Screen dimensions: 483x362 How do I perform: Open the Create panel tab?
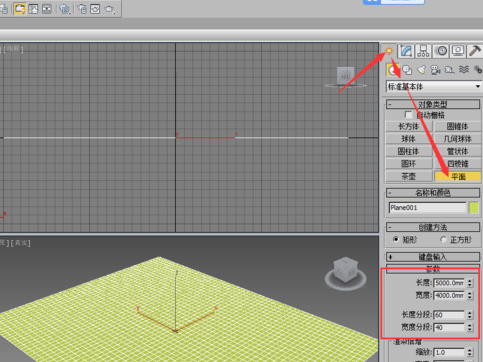pyautogui.click(x=389, y=51)
